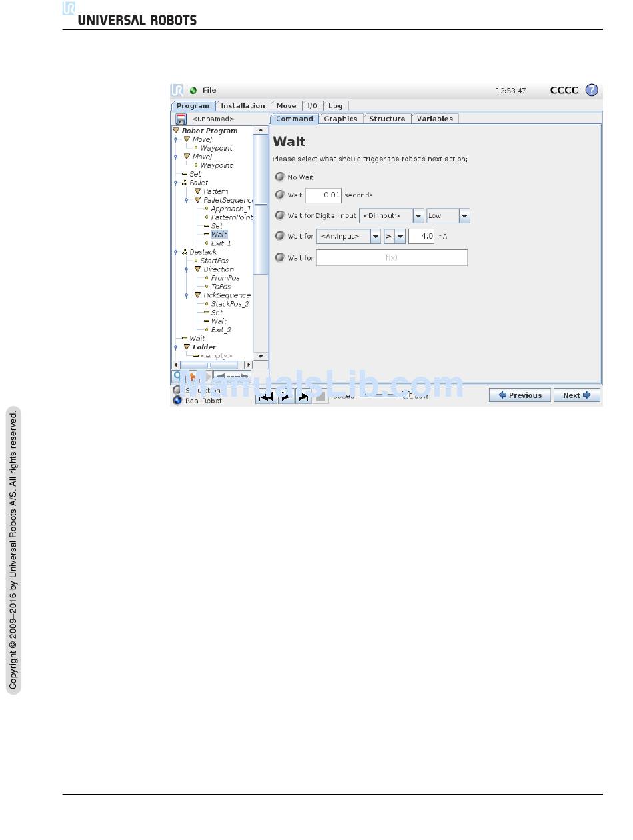Viewport: 633px width, 840px height.
Task: Collapse the PalletSequence node
Action: click(x=187, y=200)
